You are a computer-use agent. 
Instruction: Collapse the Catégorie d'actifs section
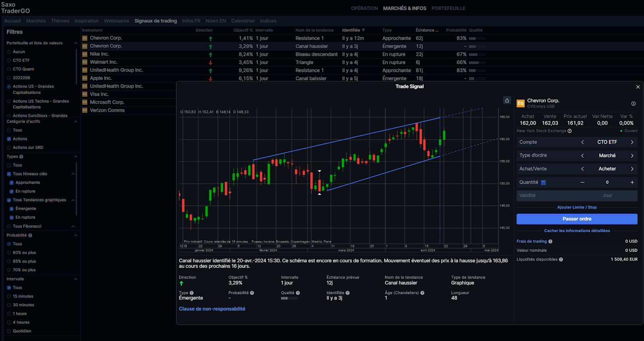[x=76, y=122]
